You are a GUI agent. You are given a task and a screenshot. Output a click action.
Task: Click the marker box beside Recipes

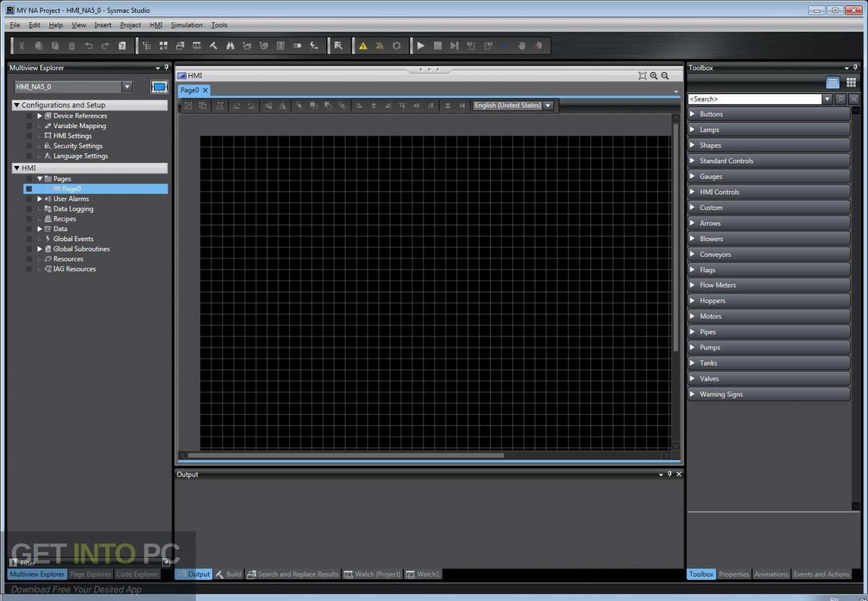click(x=28, y=220)
